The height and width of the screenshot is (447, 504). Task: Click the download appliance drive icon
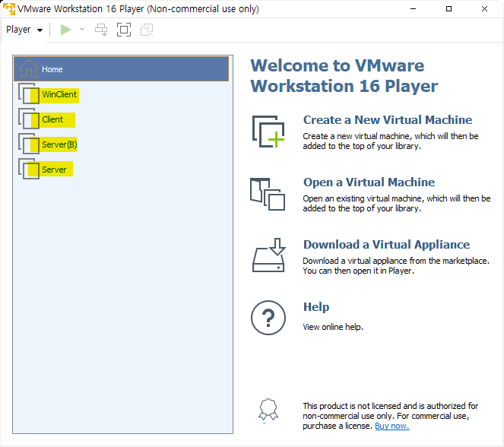click(x=268, y=255)
